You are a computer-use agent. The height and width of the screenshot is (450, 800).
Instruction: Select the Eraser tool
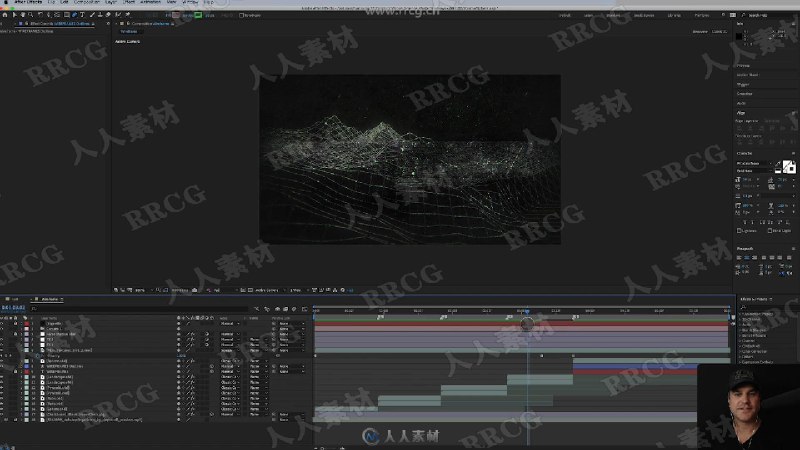coord(108,15)
